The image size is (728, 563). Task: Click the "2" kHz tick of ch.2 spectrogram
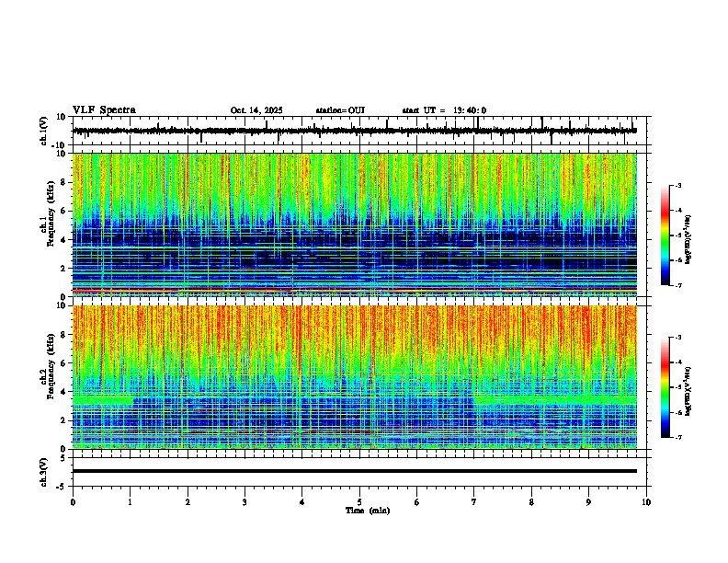pos(64,420)
